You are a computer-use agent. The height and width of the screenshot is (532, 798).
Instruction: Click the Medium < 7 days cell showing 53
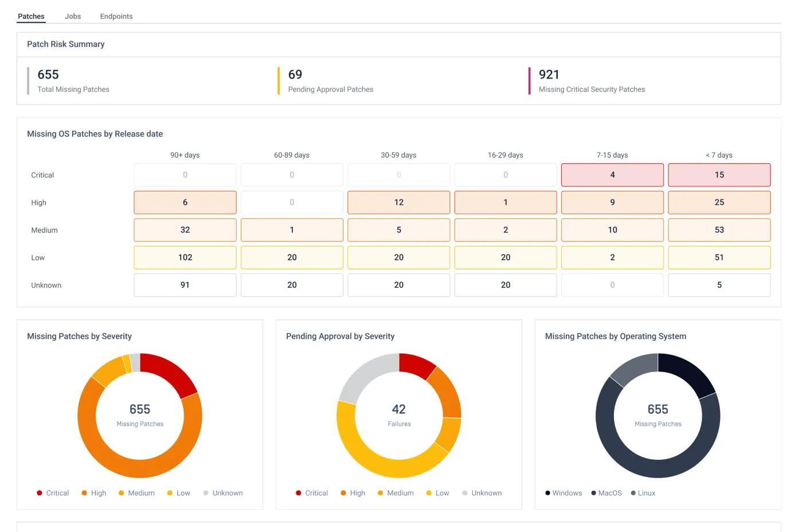click(719, 230)
